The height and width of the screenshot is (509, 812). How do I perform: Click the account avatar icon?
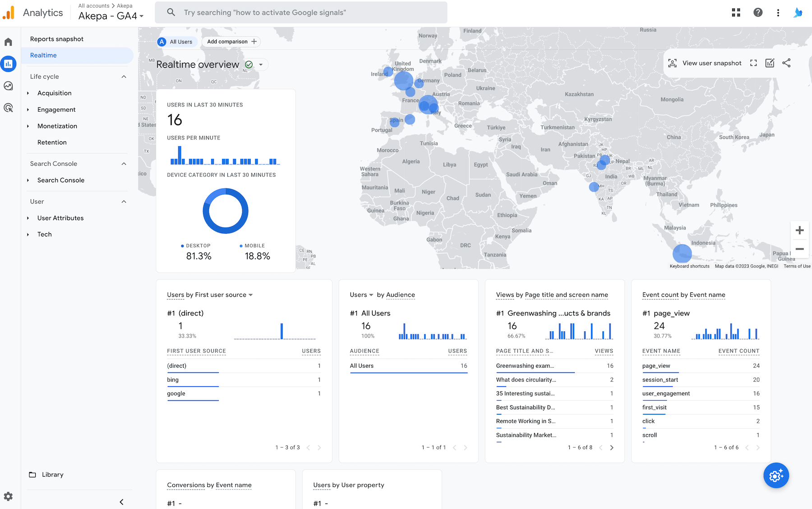798,13
